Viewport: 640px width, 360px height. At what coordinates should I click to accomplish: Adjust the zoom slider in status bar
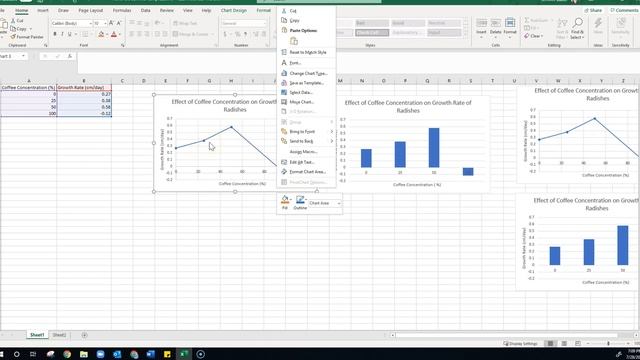(x=608, y=344)
